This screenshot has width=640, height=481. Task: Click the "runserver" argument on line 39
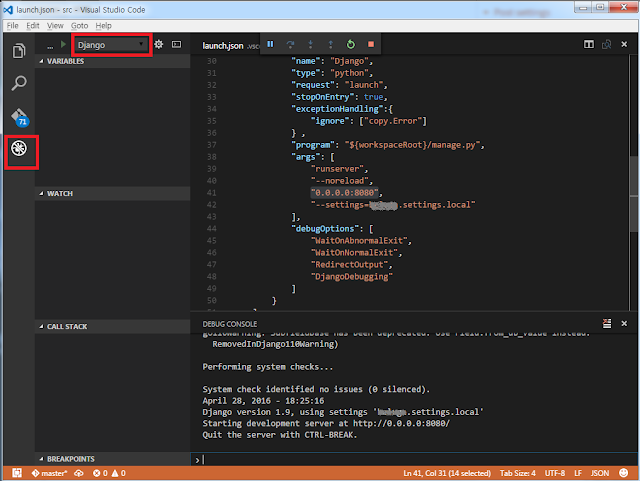339,169
